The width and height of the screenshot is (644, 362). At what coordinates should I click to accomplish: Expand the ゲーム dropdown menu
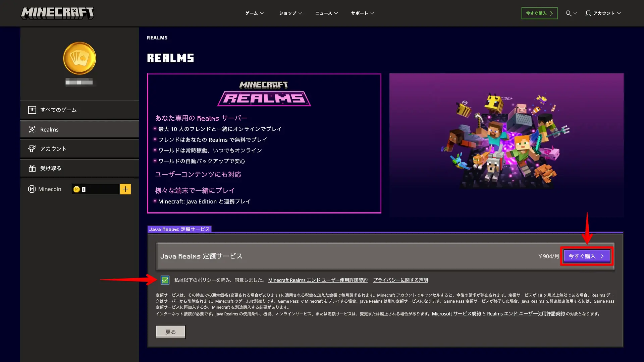click(254, 13)
